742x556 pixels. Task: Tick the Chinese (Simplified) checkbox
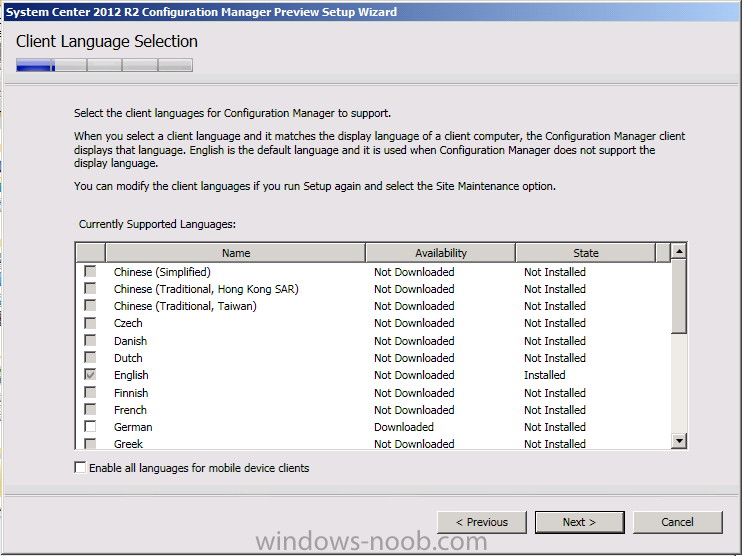coord(90,271)
